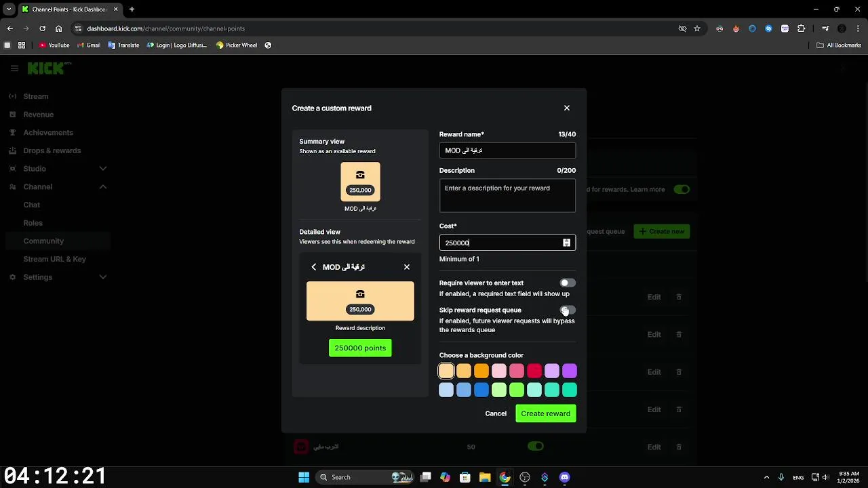Open All Bookmarks folder
868x488 pixels.
(x=839, y=45)
